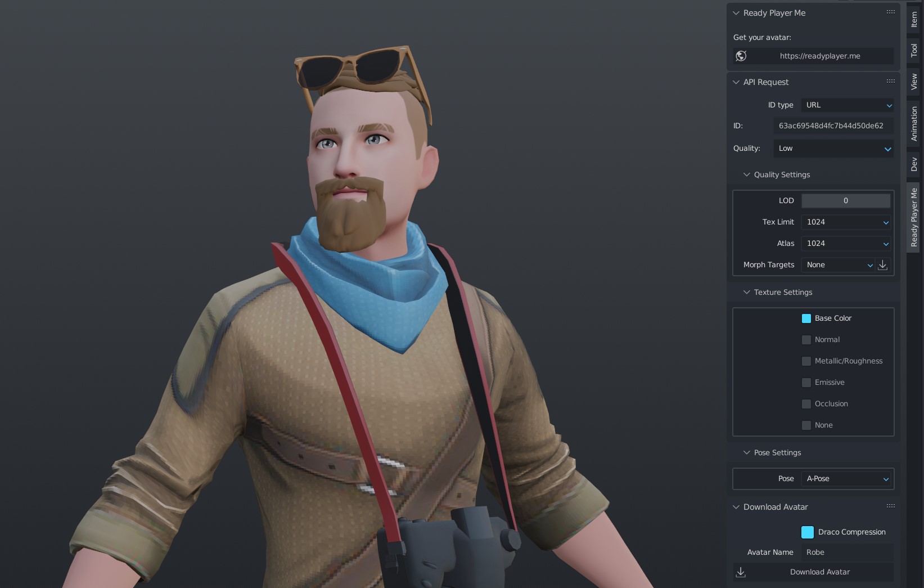
Task: Click the 'Morph Targets' label
Action: 769,265
